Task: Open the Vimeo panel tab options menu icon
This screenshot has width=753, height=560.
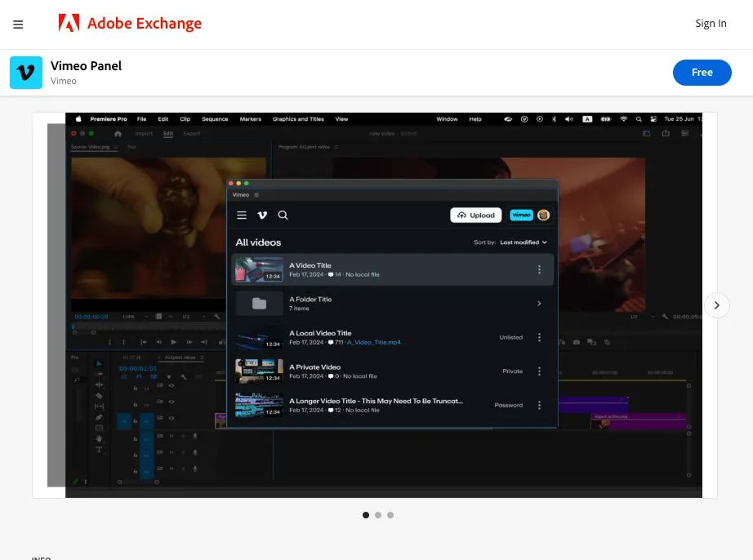Action: 256,195
